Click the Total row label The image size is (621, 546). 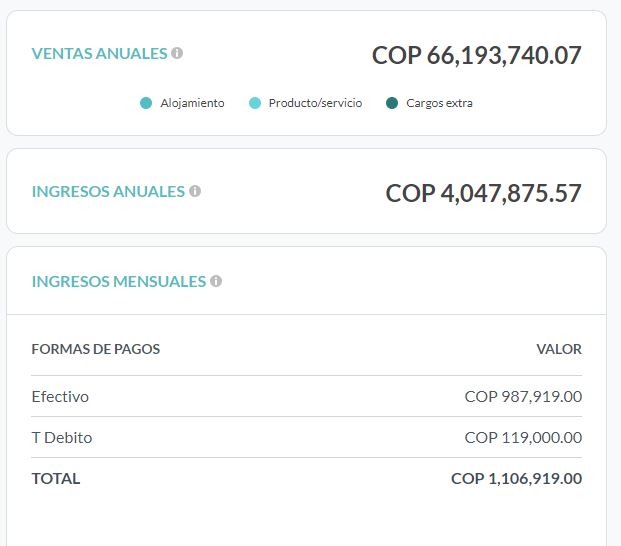point(56,479)
